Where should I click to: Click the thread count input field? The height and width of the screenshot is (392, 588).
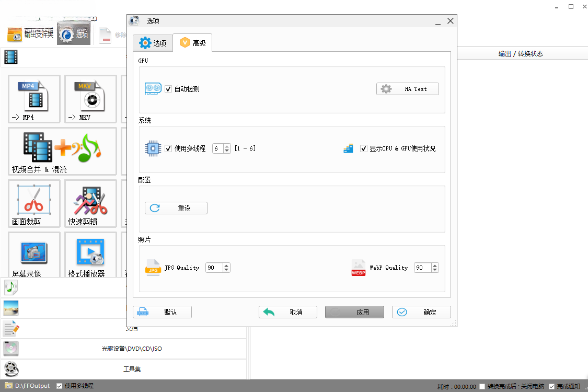pos(218,148)
